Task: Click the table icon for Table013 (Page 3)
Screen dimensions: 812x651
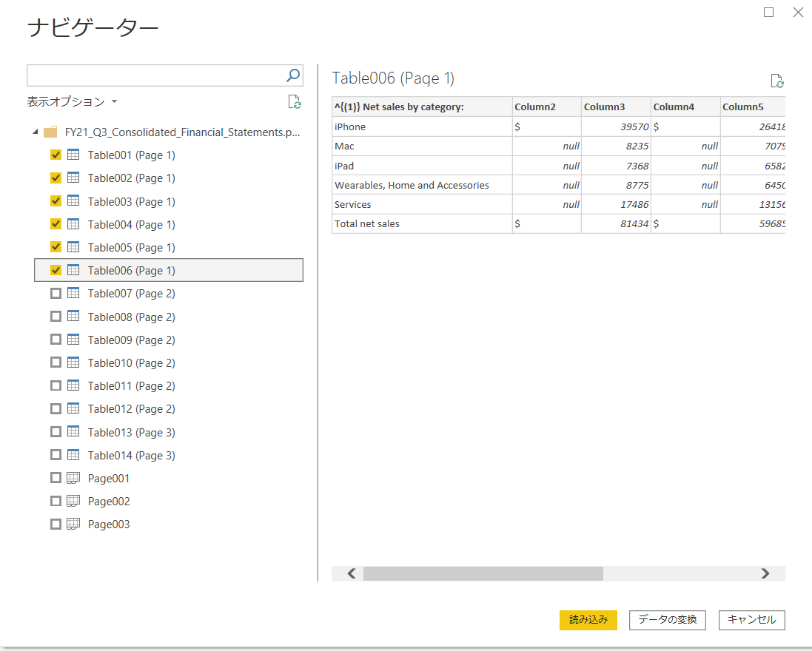Action: (x=73, y=431)
